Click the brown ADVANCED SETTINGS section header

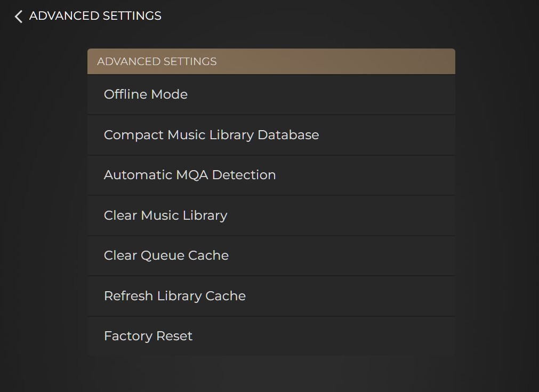(x=271, y=61)
